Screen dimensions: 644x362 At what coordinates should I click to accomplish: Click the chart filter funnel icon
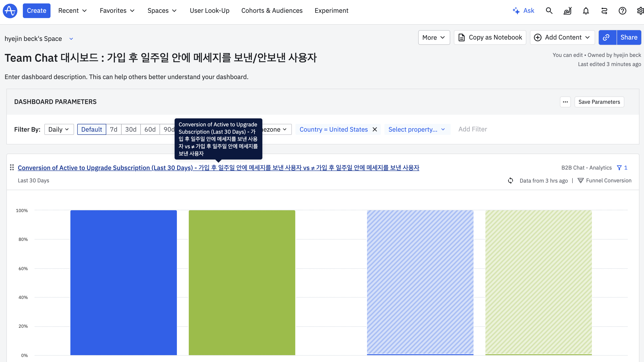(619, 168)
